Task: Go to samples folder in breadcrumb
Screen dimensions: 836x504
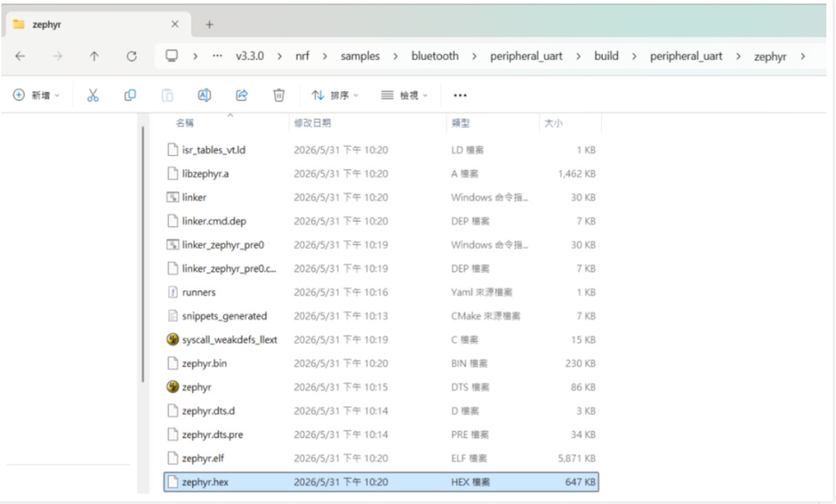Action: click(360, 56)
